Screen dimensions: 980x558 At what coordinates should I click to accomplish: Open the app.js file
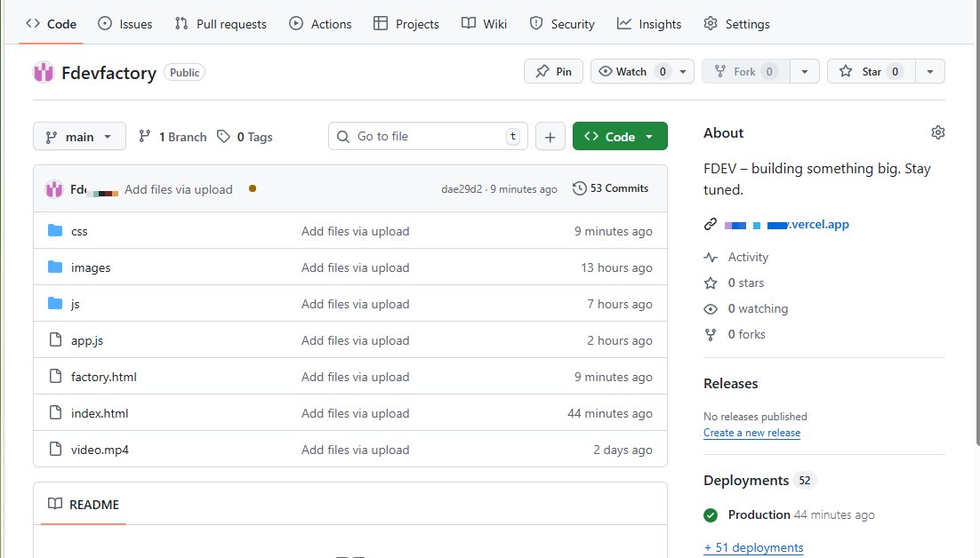87,341
